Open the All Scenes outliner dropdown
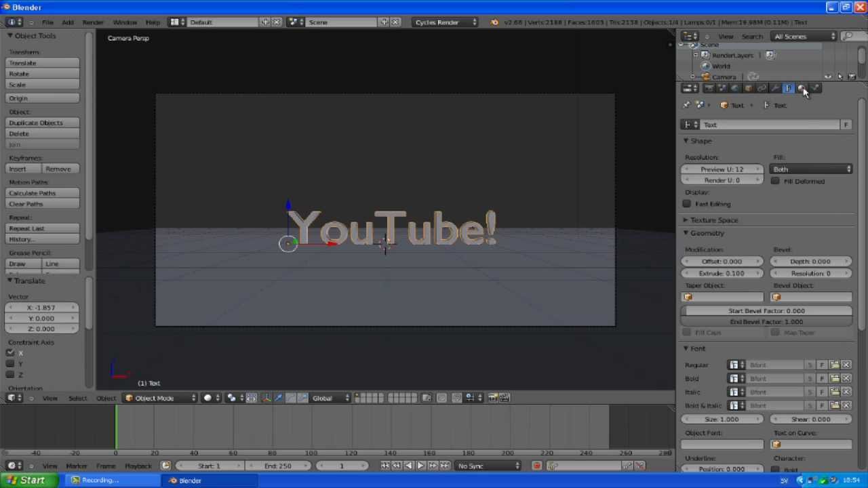Screen dimensions: 868x488 coord(805,36)
